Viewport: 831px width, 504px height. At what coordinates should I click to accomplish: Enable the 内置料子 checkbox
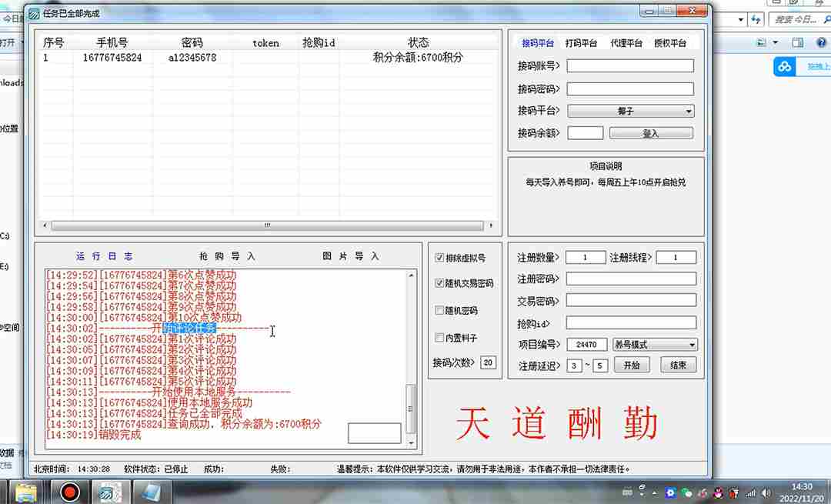coord(439,337)
